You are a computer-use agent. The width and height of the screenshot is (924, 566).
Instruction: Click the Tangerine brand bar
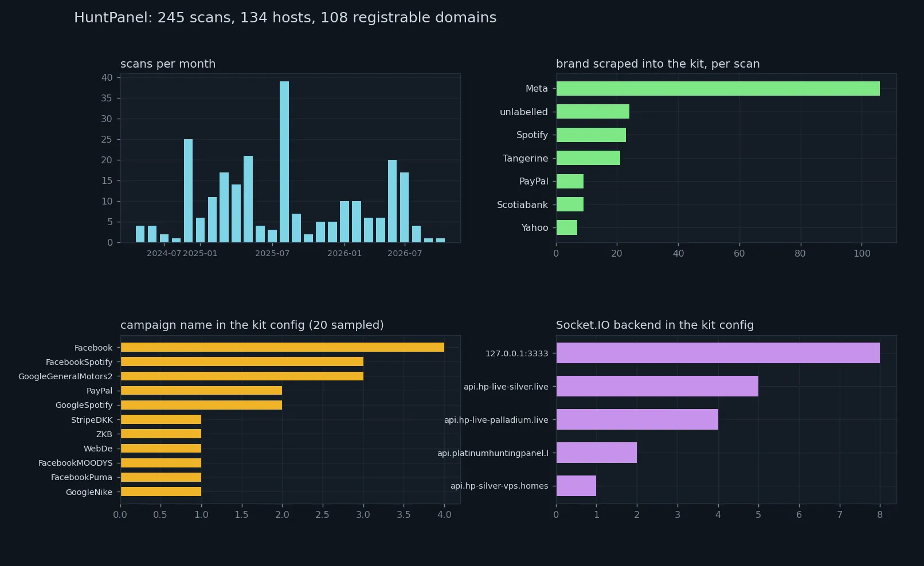(x=588, y=158)
